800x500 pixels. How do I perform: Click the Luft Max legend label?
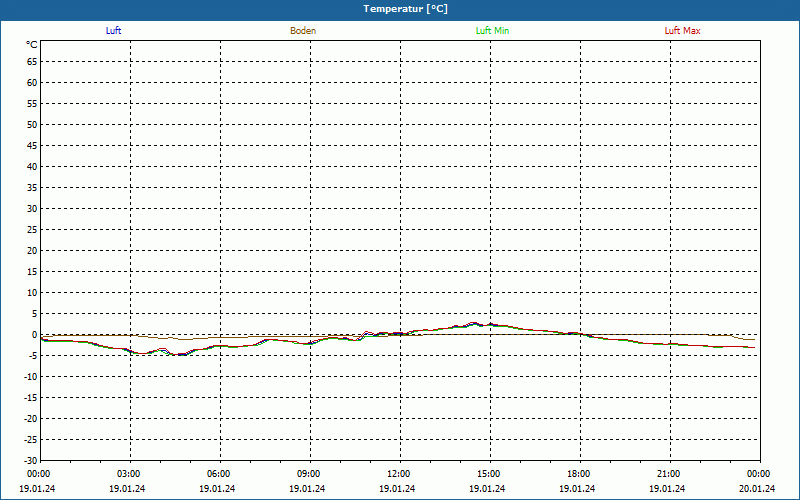(682, 31)
